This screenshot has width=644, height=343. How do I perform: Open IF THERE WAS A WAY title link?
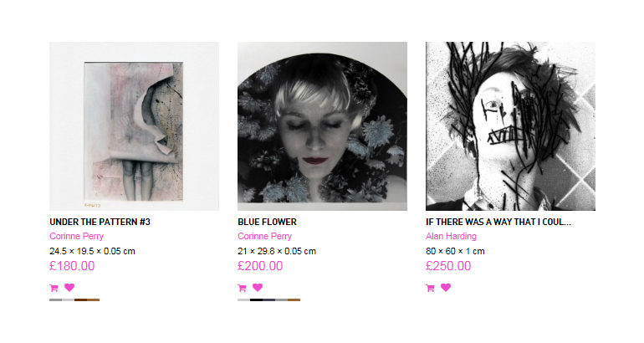[x=498, y=222]
